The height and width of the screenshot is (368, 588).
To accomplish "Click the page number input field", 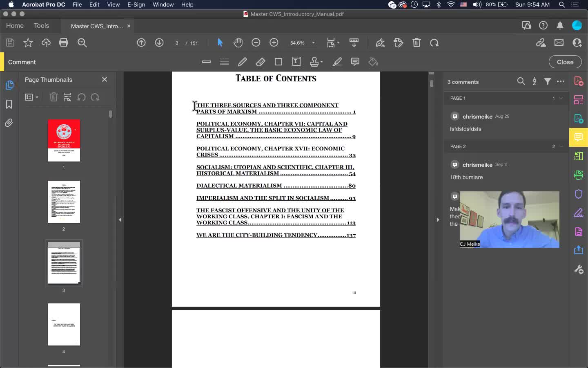I will [x=177, y=43].
